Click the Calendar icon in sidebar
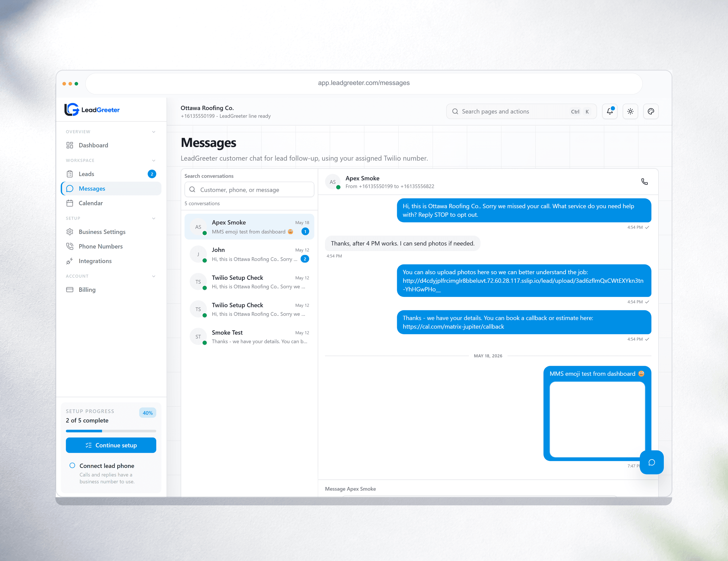The height and width of the screenshot is (561, 728). (70, 203)
